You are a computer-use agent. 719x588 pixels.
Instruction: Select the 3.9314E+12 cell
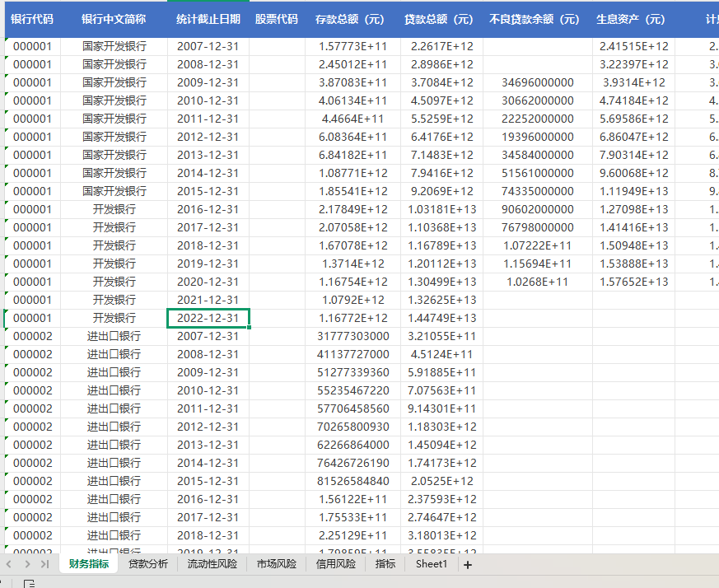[x=633, y=82]
